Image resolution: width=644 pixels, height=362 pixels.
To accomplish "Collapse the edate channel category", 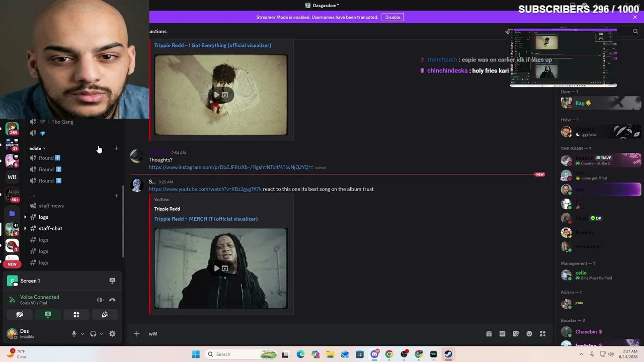I will pyautogui.click(x=37, y=148).
